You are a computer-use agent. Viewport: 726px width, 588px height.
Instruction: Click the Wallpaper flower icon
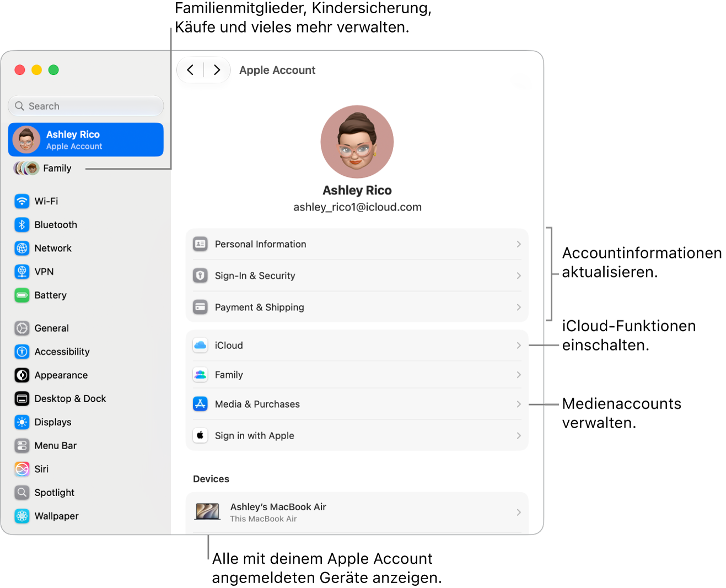(x=22, y=516)
